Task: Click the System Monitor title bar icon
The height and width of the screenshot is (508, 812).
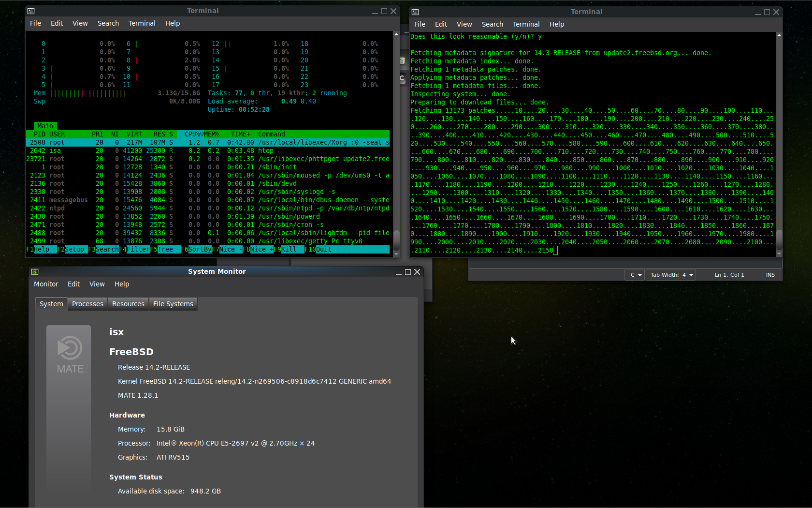Action: 34,271
